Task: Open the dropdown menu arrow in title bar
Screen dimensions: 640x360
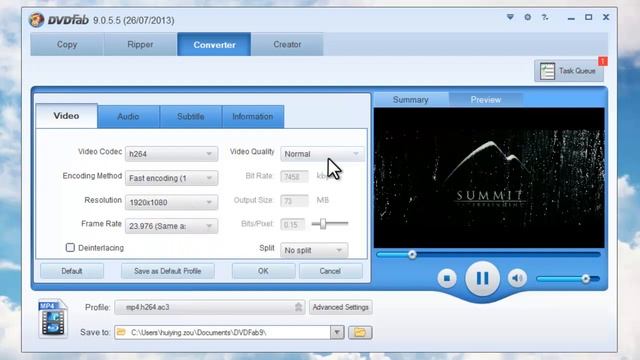Action: click(510, 17)
